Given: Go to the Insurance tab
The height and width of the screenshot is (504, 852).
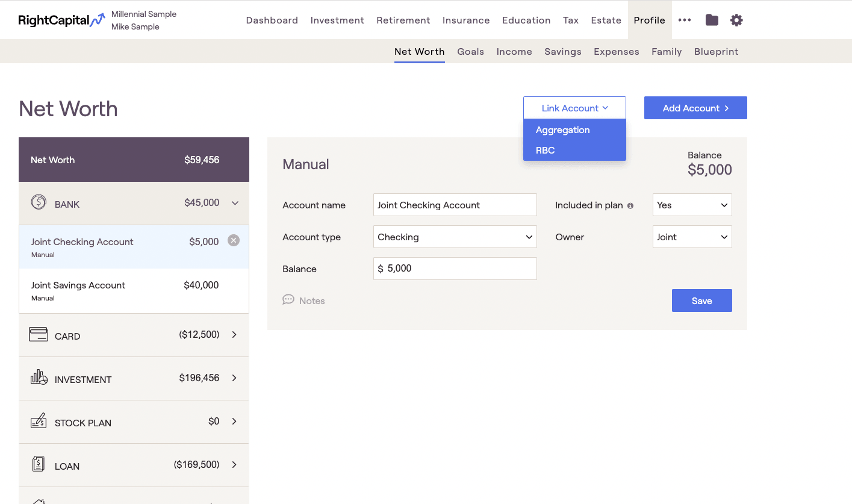Looking at the screenshot, I should 466,20.
